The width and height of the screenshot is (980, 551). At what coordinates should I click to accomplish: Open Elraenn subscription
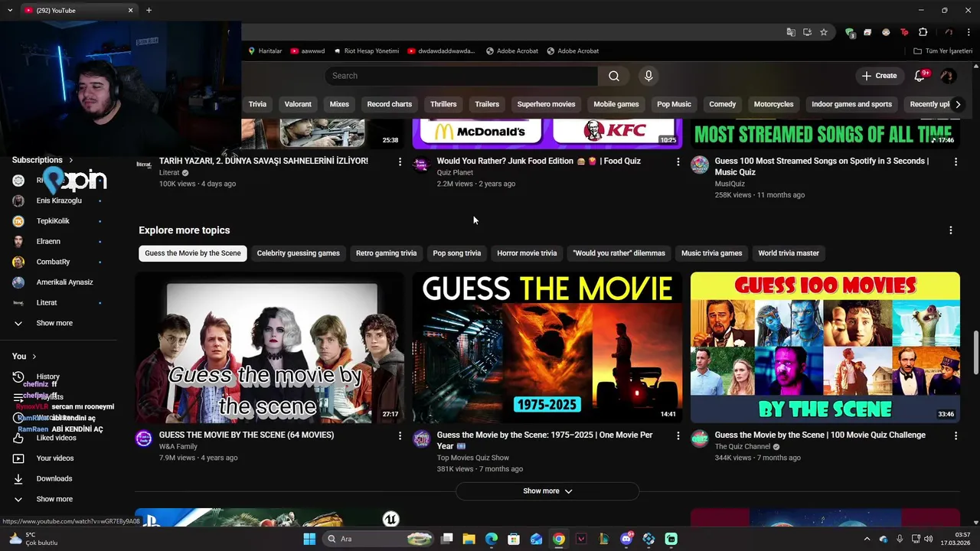pos(59,241)
